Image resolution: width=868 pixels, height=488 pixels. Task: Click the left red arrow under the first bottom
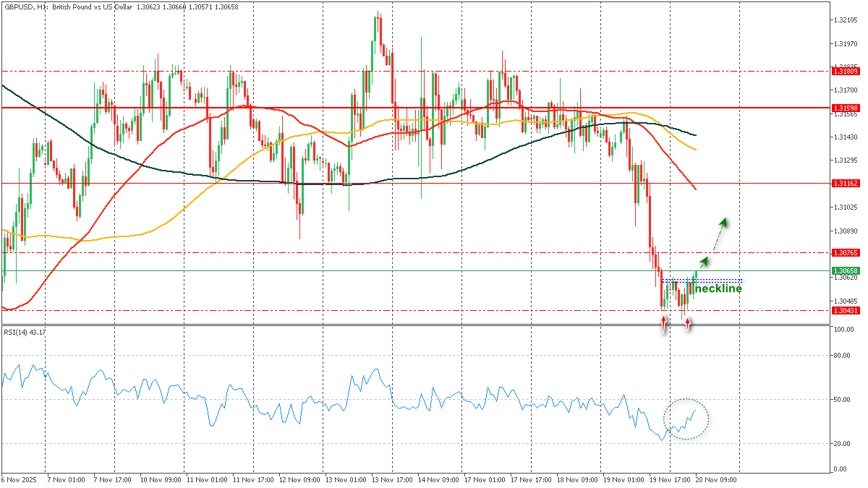click(x=664, y=324)
